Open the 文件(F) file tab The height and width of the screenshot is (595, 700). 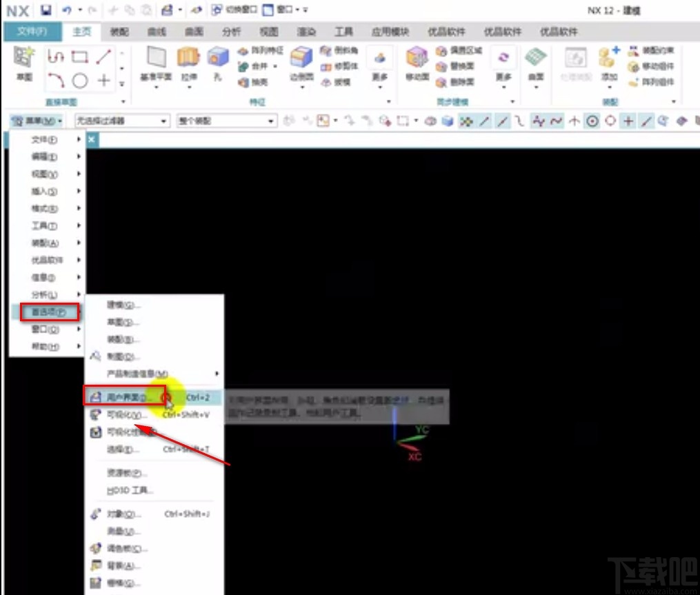click(x=32, y=31)
